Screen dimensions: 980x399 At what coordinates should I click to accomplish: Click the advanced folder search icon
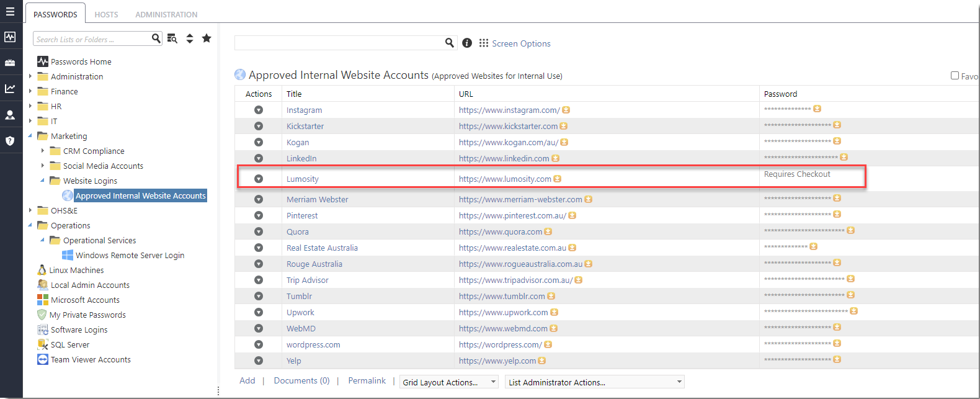tap(172, 38)
